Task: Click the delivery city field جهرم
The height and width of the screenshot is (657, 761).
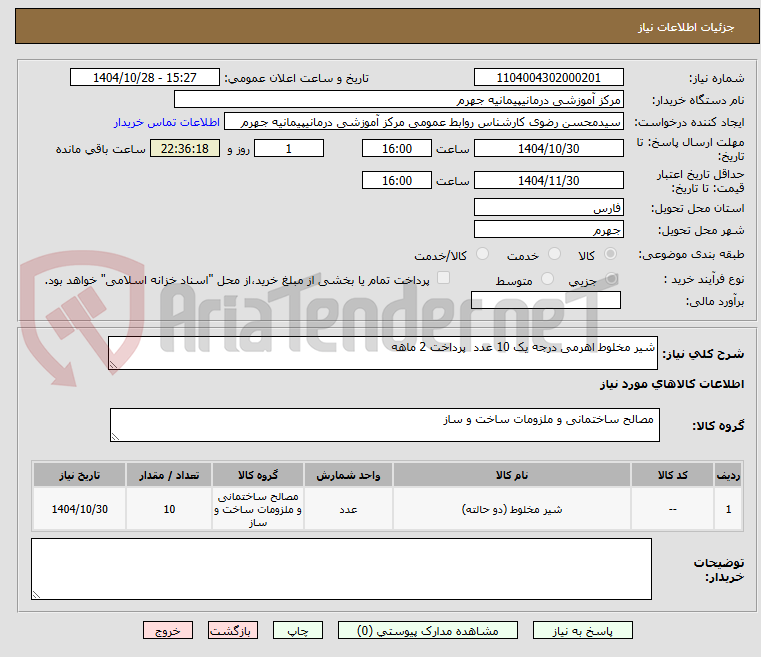Action: pos(548,229)
